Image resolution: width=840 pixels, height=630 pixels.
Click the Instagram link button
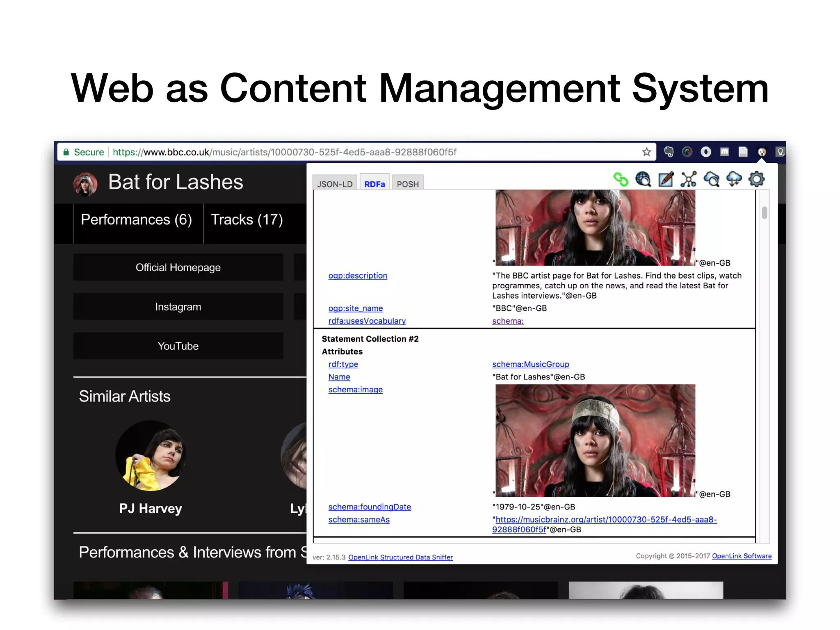(x=178, y=307)
